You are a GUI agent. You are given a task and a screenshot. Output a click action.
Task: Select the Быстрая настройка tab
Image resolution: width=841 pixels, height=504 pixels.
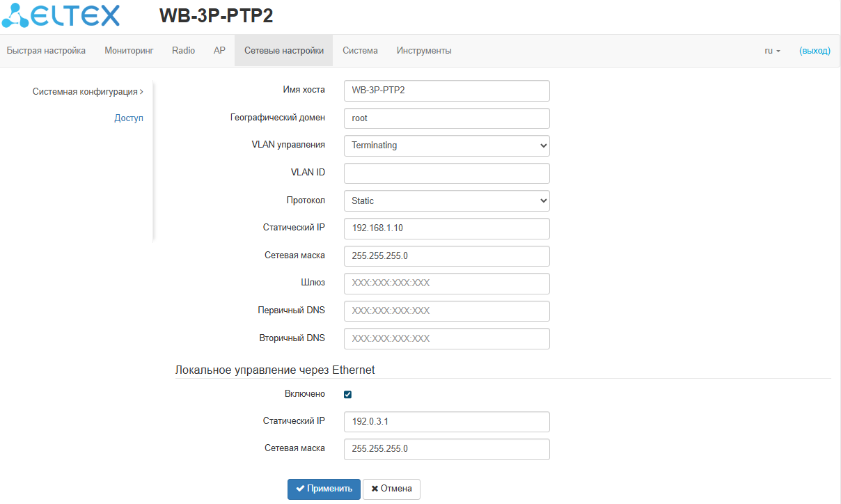pos(46,51)
